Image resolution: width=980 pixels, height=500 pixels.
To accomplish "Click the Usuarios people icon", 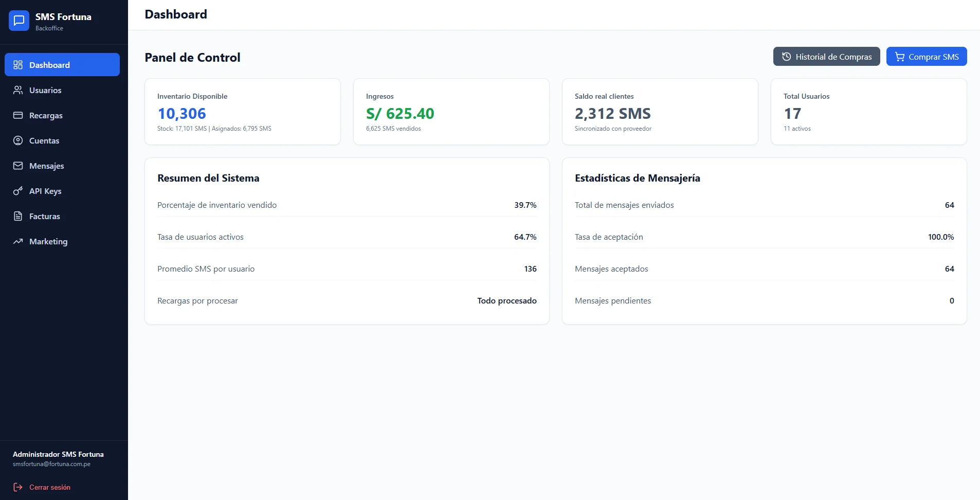I will (x=18, y=90).
